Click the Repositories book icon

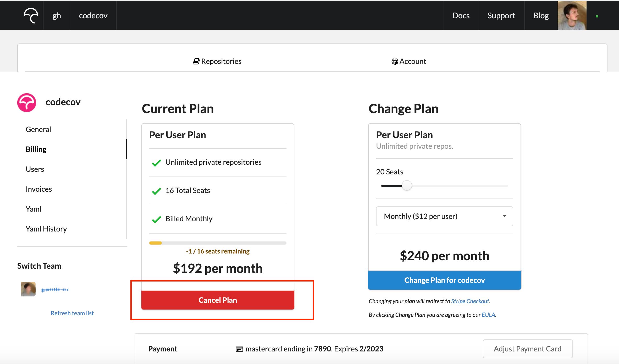pyautogui.click(x=196, y=61)
